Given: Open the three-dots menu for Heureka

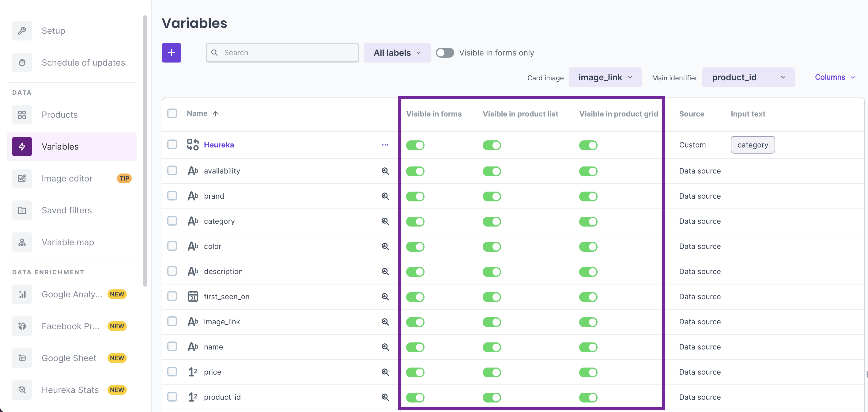Looking at the screenshot, I should coord(385,145).
